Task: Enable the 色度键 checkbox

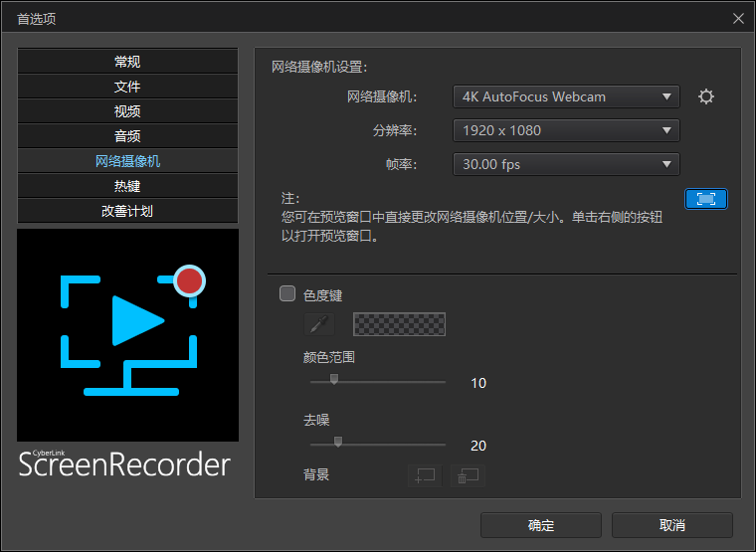Action: click(287, 293)
